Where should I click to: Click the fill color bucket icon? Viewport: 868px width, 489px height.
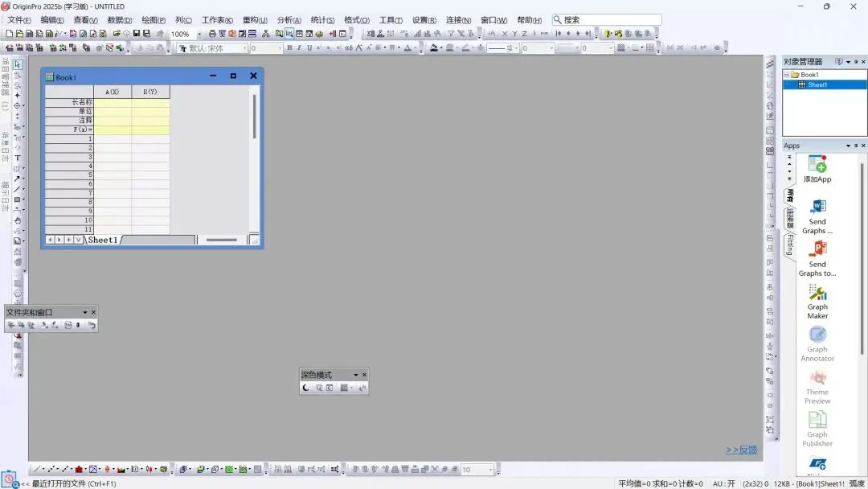pos(434,48)
